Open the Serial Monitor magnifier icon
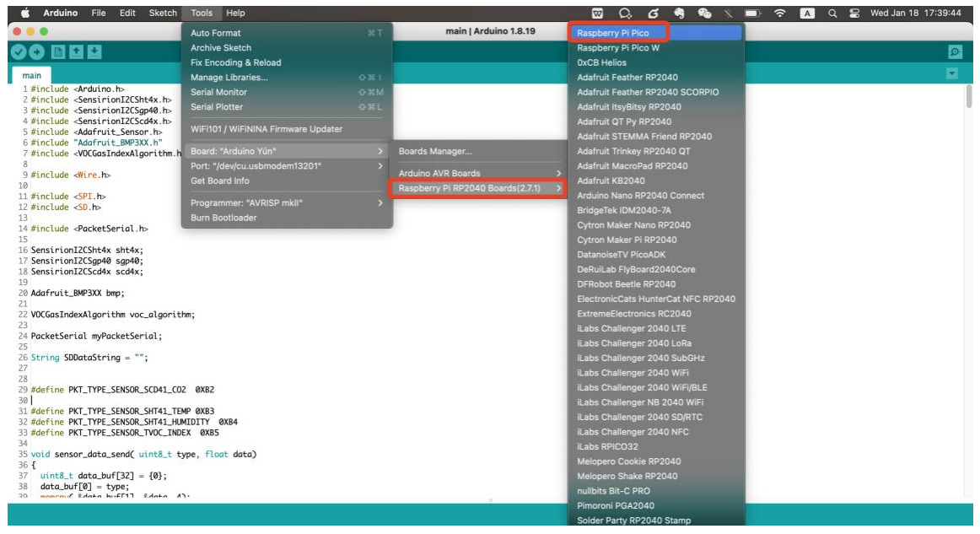The width and height of the screenshot is (980, 534). 955,52
